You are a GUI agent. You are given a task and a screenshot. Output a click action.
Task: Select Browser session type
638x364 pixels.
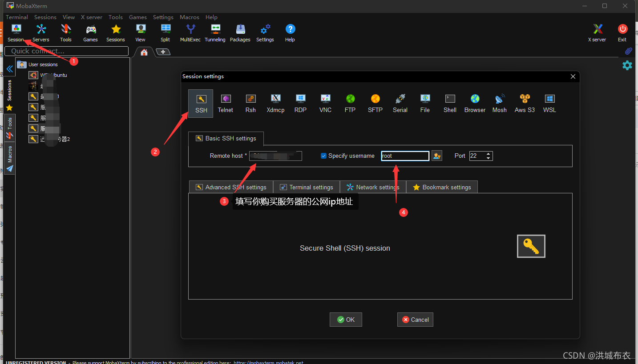475,104
